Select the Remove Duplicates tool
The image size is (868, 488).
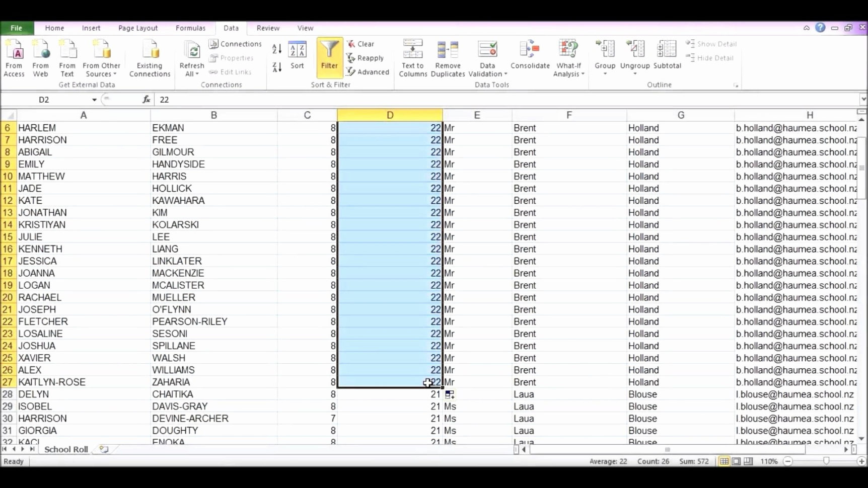coord(448,57)
